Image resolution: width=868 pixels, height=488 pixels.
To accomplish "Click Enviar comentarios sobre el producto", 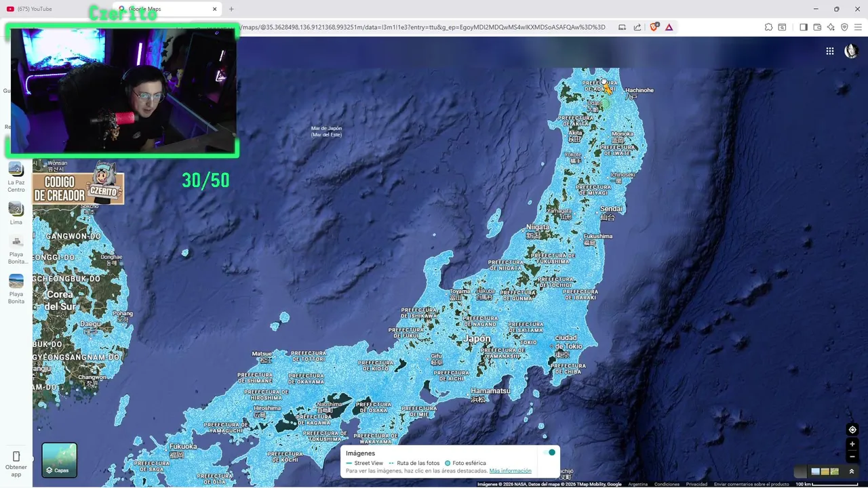I will (751, 484).
